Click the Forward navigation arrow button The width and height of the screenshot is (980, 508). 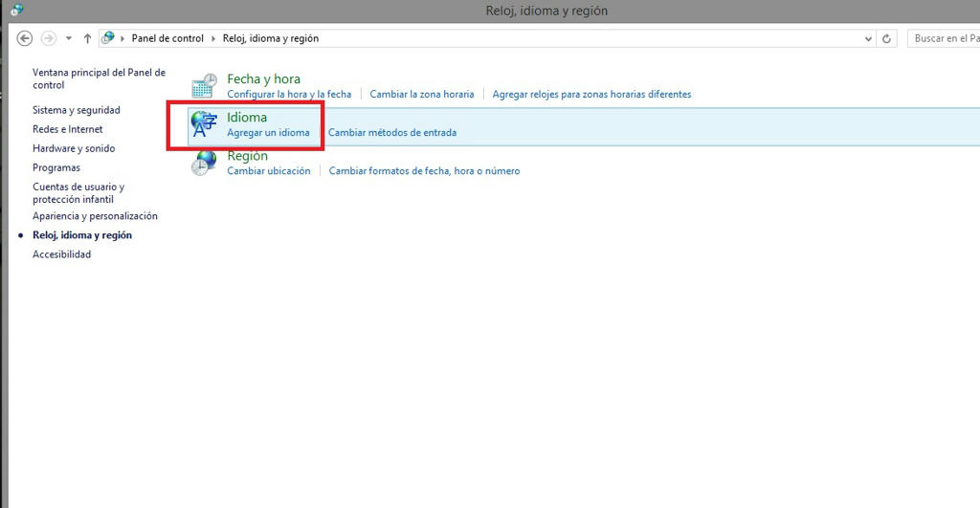[48, 38]
